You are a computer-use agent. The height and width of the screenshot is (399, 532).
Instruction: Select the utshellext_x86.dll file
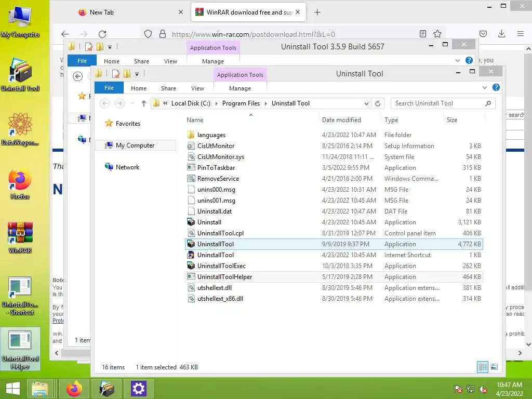point(334,299)
